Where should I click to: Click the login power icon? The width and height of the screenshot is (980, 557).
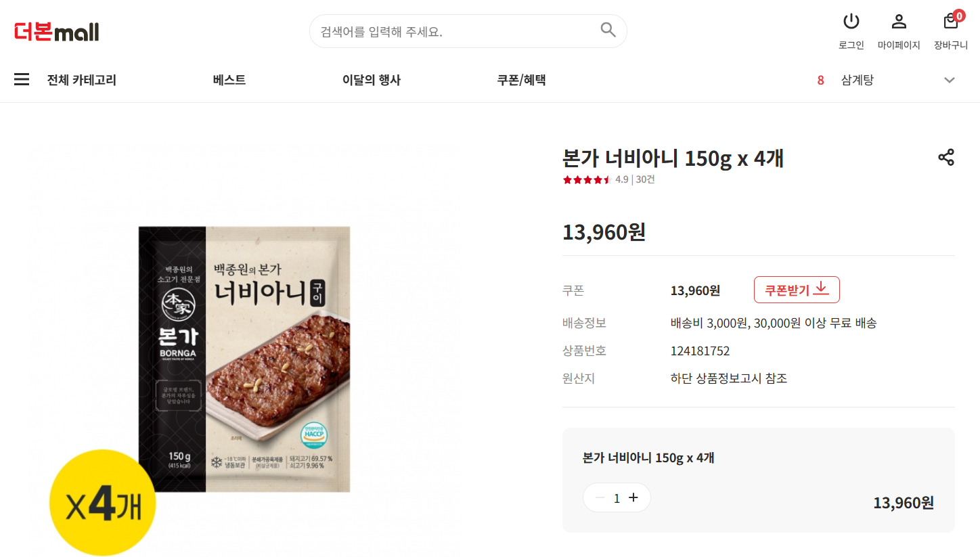[851, 22]
